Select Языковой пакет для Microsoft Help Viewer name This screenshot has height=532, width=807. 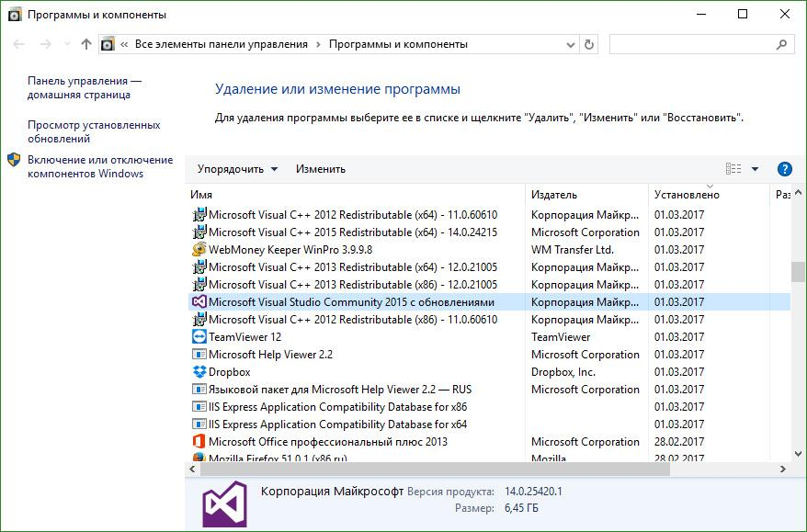(x=340, y=390)
